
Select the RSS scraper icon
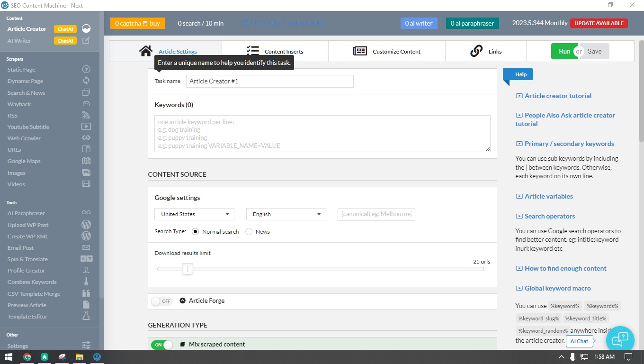[86, 115]
